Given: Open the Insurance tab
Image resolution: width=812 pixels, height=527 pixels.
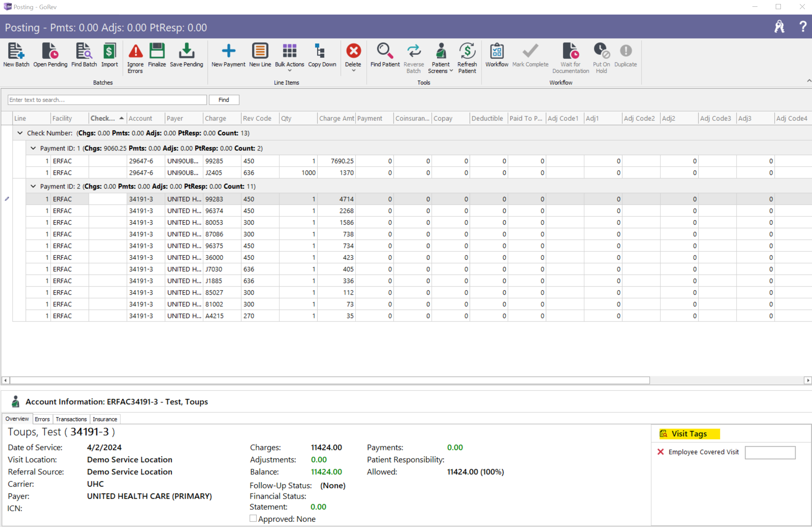Looking at the screenshot, I should (x=105, y=419).
